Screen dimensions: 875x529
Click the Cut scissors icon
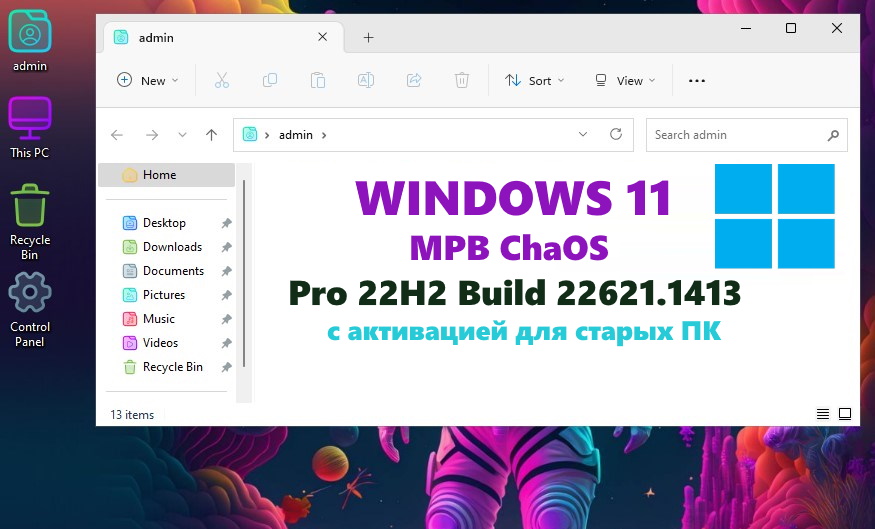(222, 81)
